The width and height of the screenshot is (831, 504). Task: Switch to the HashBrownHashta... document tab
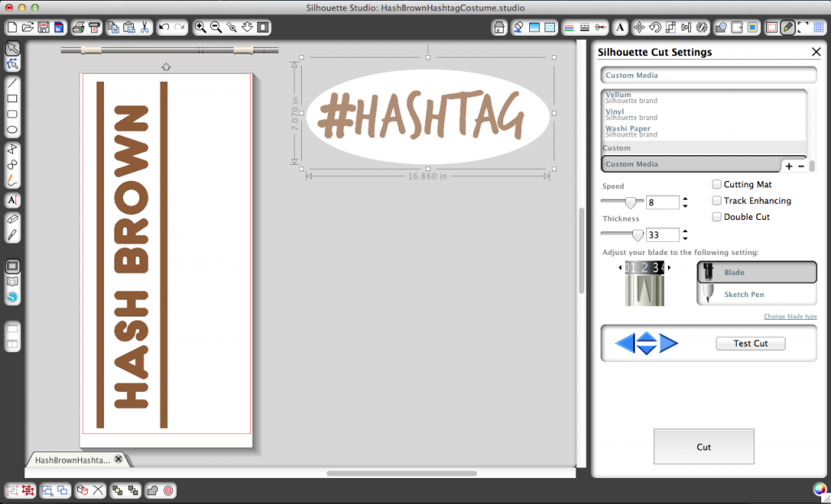pyautogui.click(x=72, y=460)
